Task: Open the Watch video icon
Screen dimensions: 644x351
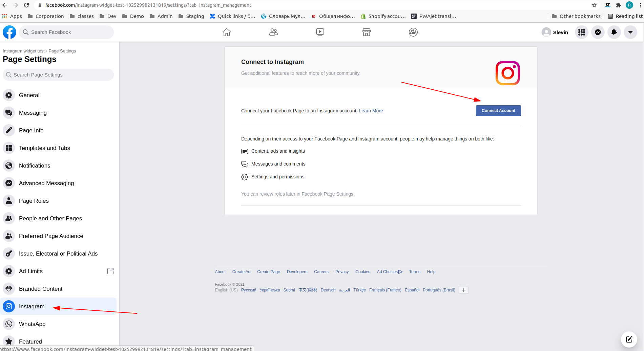Action: click(320, 32)
